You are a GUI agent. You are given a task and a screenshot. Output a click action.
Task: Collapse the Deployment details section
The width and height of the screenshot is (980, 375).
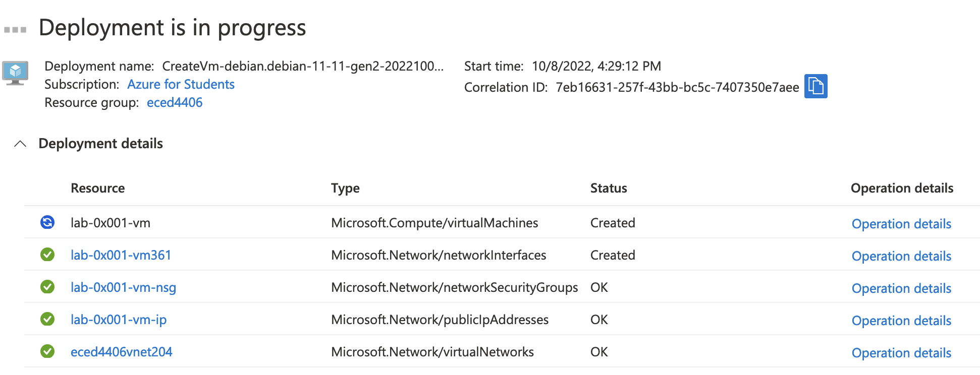point(20,144)
